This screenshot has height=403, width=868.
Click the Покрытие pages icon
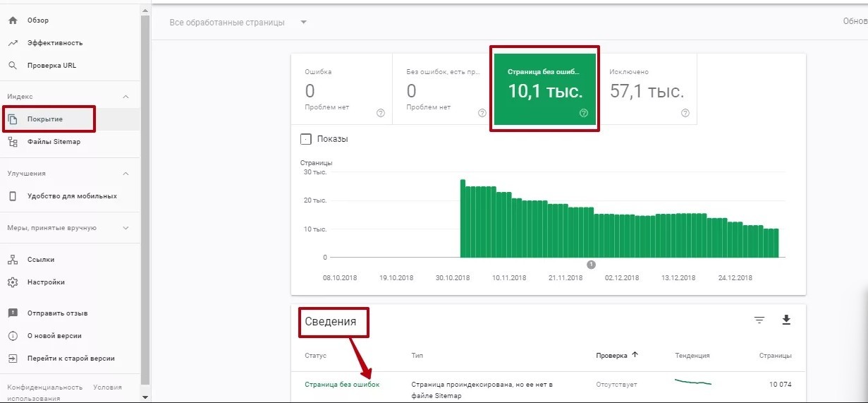pyautogui.click(x=12, y=119)
